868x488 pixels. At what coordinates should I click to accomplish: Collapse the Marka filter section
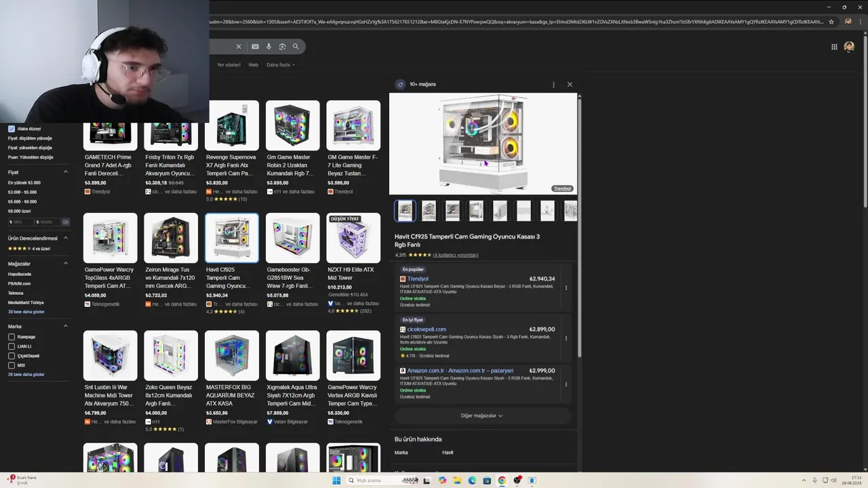coord(66,326)
